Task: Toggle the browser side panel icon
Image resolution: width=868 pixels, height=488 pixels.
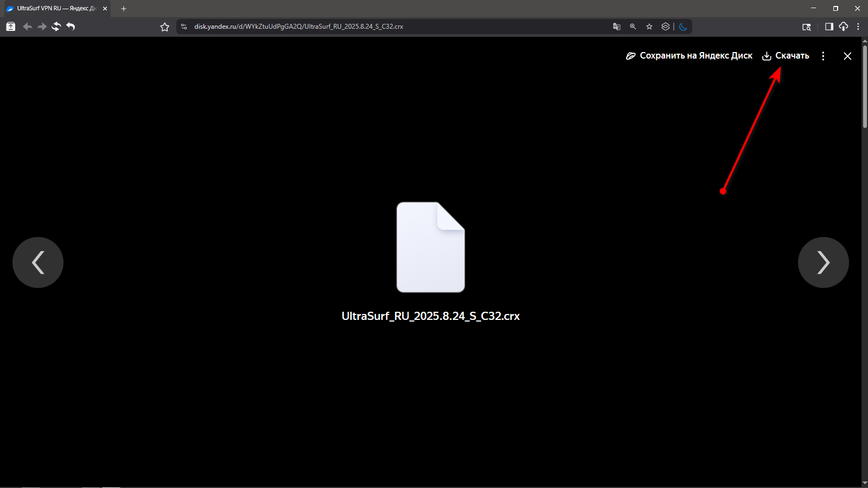Action: (x=829, y=27)
